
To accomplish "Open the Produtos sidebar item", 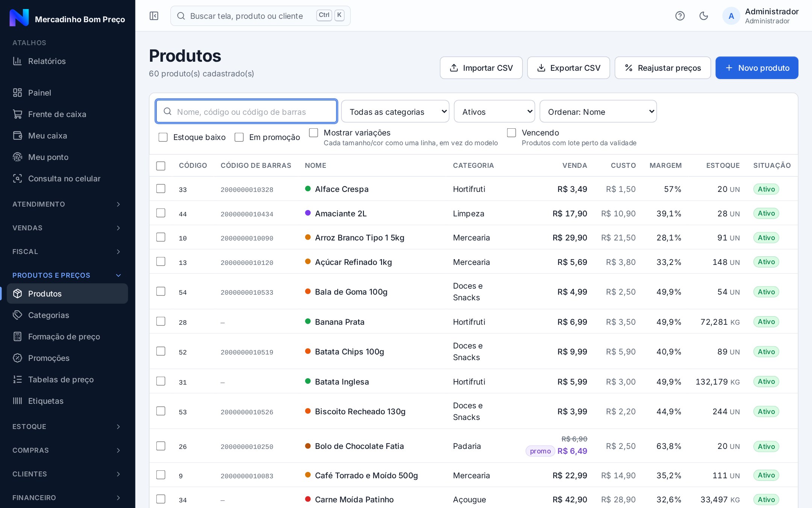I will coord(67,294).
